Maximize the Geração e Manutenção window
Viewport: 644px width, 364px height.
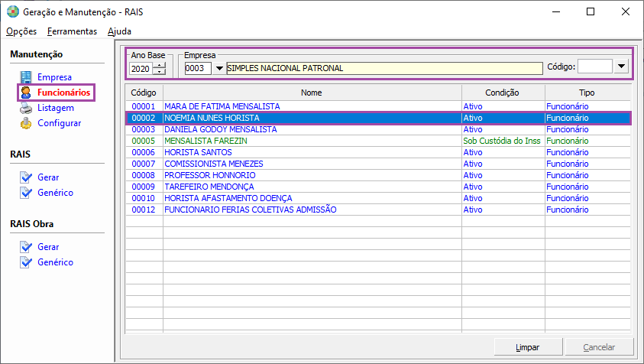[591, 11]
